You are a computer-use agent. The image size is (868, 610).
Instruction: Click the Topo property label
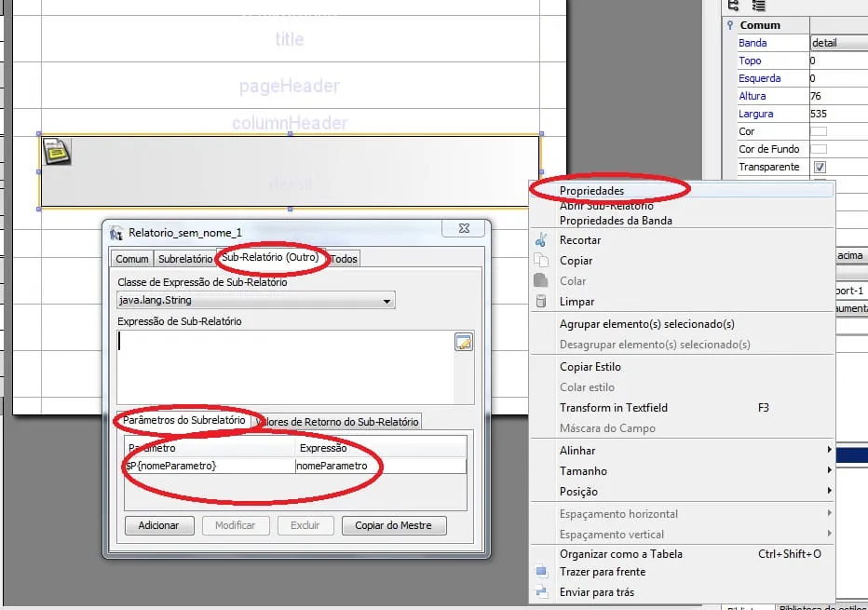[x=750, y=61]
